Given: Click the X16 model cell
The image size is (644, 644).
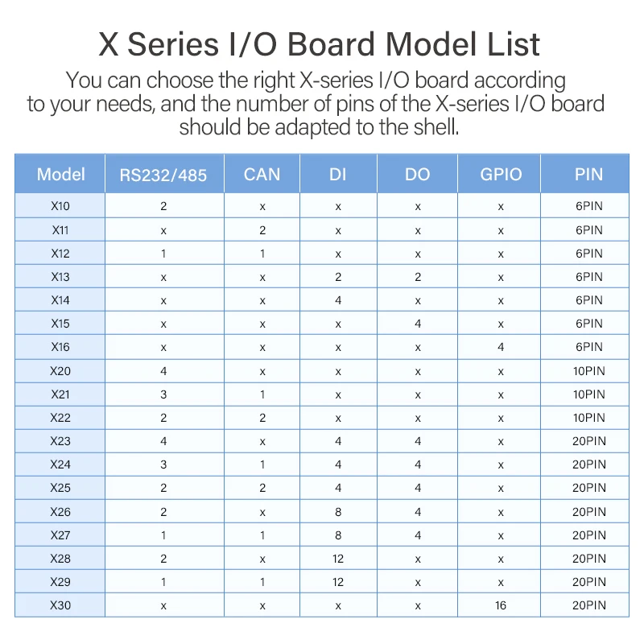Looking at the screenshot, I should pyautogui.click(x=60, y=347).
